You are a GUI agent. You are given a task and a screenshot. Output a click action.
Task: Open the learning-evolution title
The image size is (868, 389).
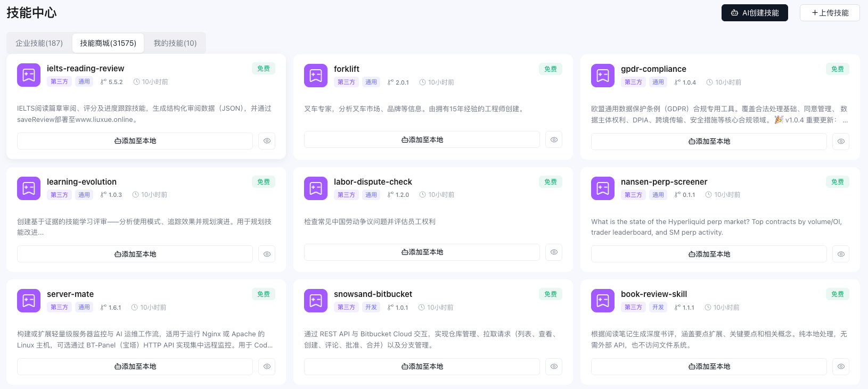(x=81, y=182)
